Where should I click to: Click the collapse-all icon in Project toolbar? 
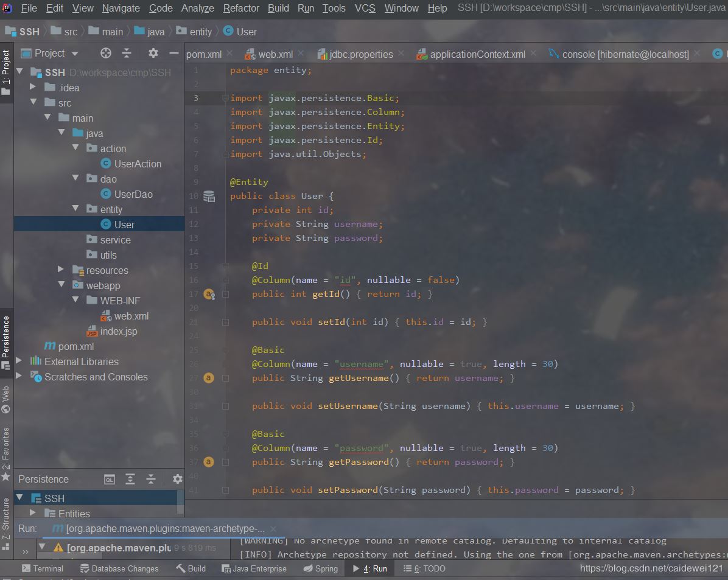point(127,53)
